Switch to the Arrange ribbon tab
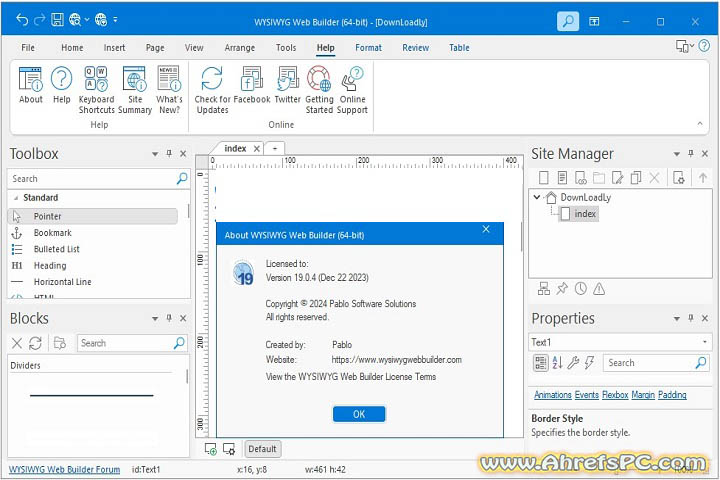This screenshot has width=720, height=480. click(x=240, y=48)
